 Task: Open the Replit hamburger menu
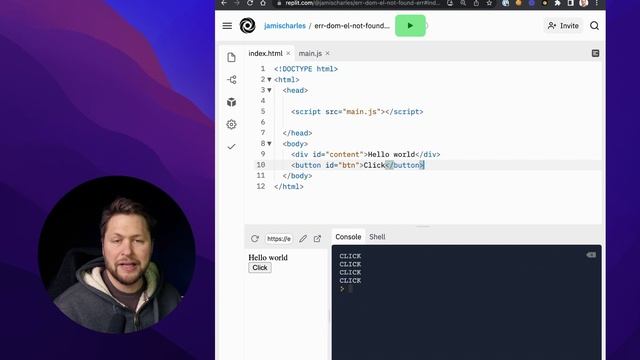coord(227,26)
